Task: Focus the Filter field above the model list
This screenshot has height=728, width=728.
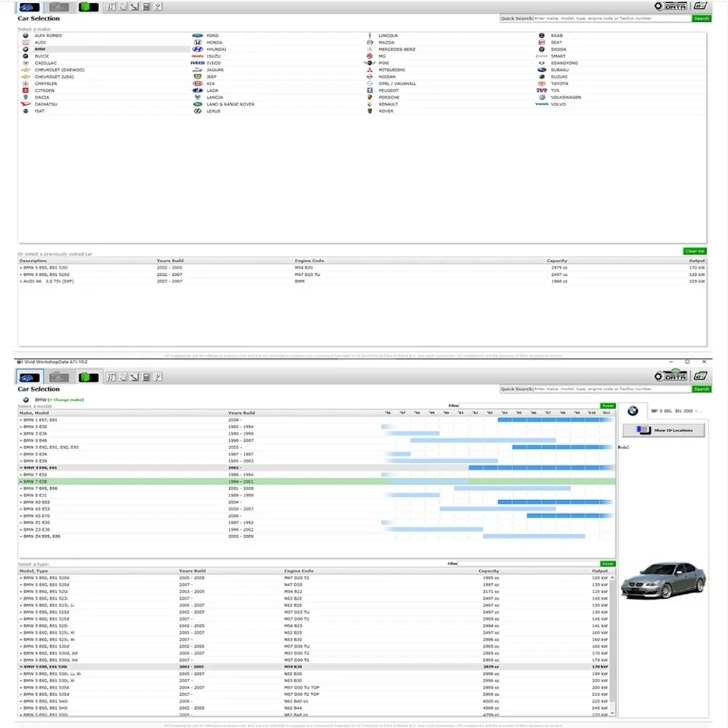Action: point(529,405)
